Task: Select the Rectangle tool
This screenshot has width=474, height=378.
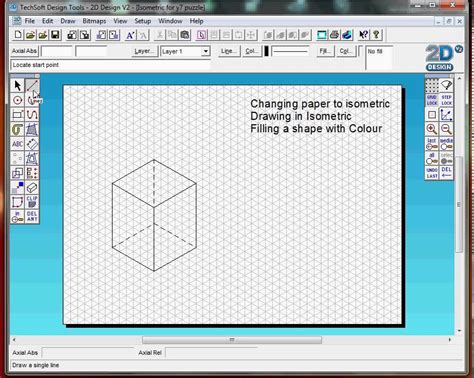Action: [17, 115]
